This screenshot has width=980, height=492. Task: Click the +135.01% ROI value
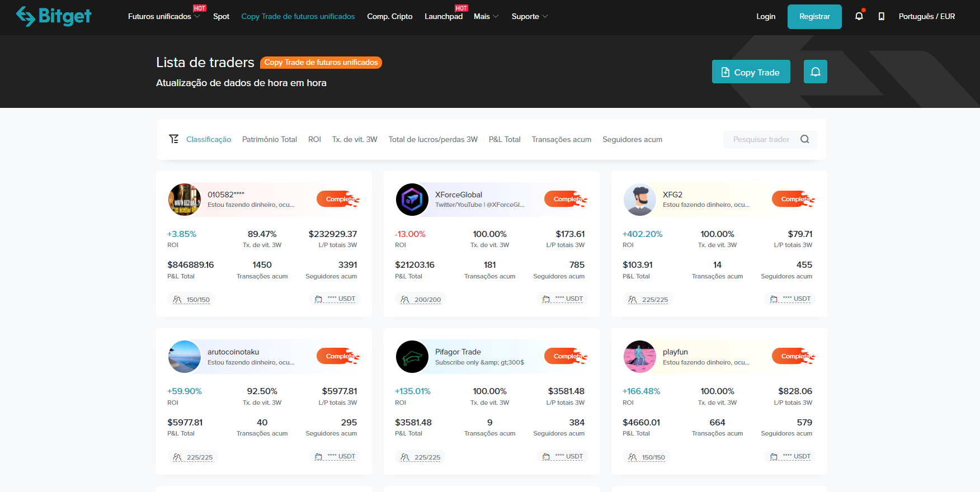point(413,391)
